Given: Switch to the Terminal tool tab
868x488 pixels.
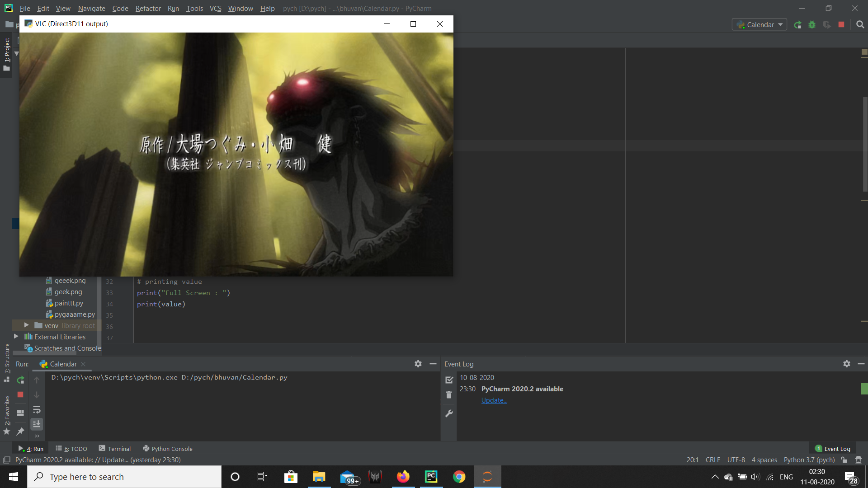Looking at the screenshot, I should pyautogui.click(x=115, y=449).
